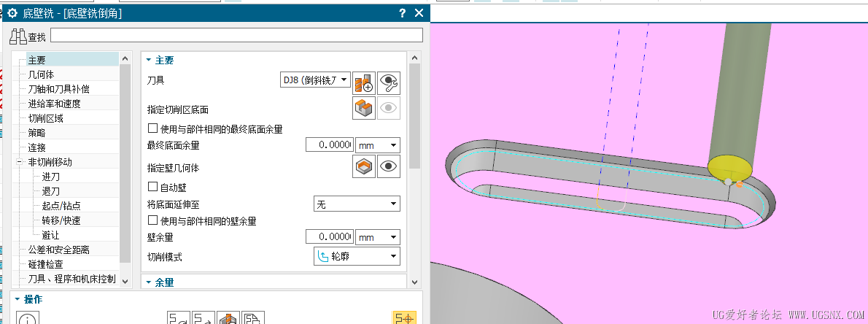Select 刀具、程序和机床控制 in the tree
The image size is (868, 324).
coord(72,279)
